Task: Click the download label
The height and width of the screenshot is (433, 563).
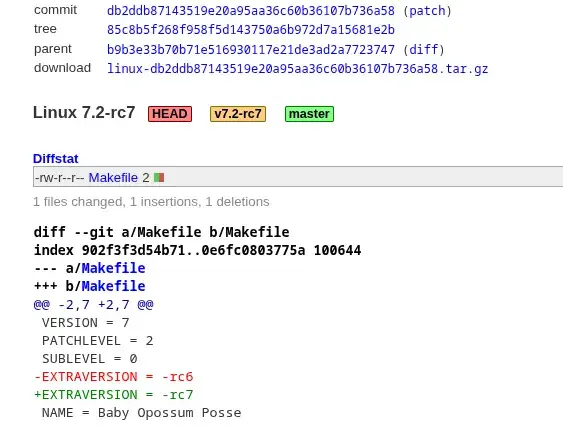Action: pos(62,67)
